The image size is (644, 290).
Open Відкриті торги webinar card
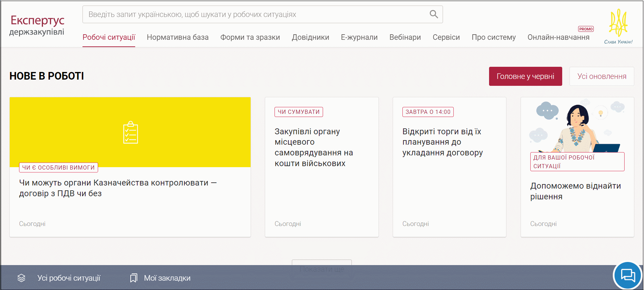(442, 142)
